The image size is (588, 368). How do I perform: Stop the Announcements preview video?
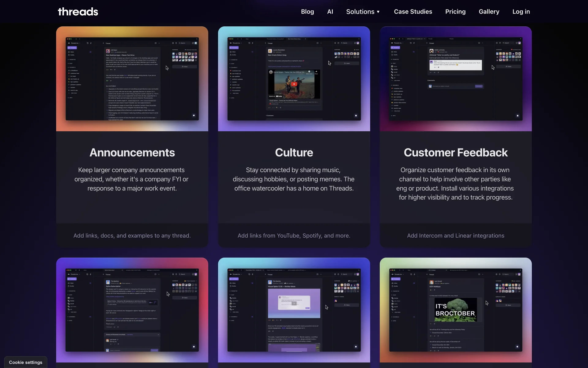pyautogui.click(x=194, y=115)
